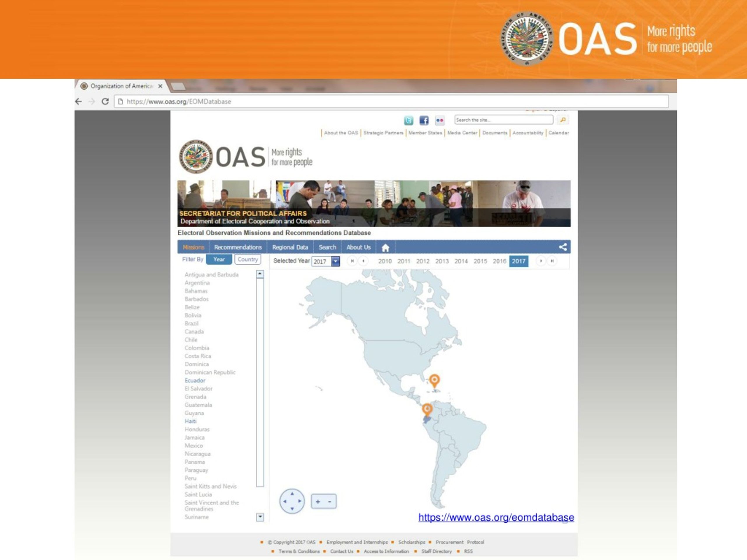Open a new browser tab button

(178, 86)
